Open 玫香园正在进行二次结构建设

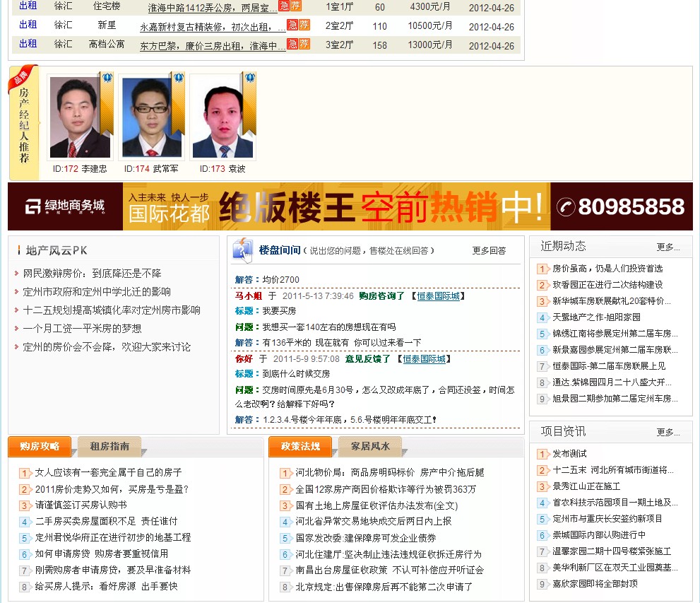(x=607, y=284)
